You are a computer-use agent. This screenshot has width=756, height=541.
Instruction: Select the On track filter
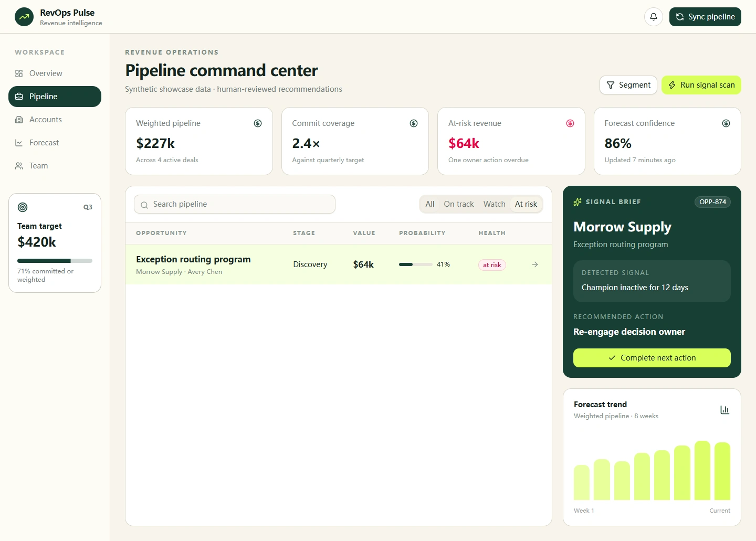(x=459, y=204)
